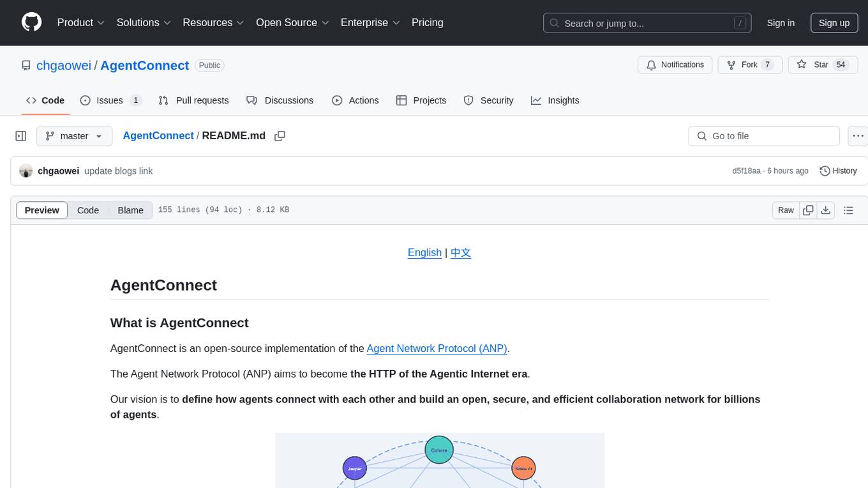
Task: Click the Notifications bell button
Action: coord(675,65)
